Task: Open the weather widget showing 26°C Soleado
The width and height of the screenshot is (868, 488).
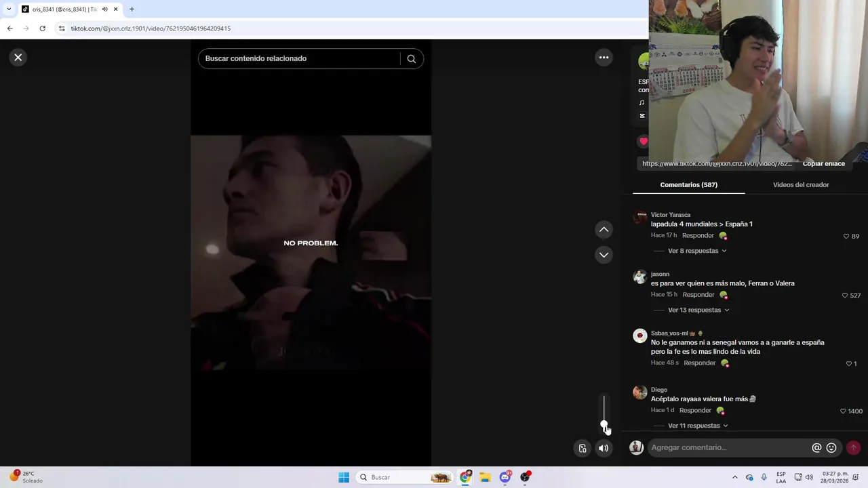Action: tap(26, 477)
